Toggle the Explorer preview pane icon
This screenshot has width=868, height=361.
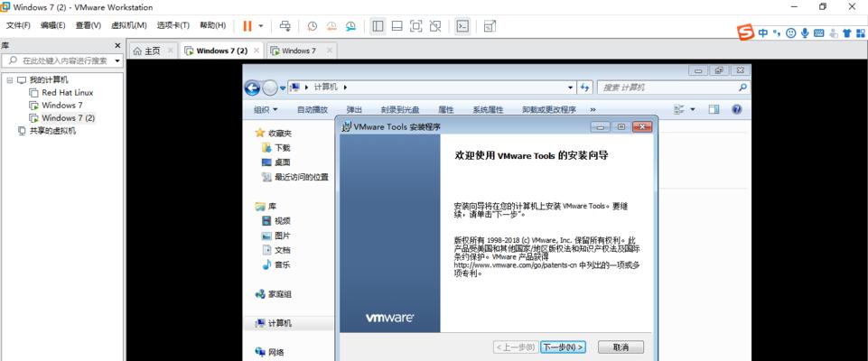point(714,109)
